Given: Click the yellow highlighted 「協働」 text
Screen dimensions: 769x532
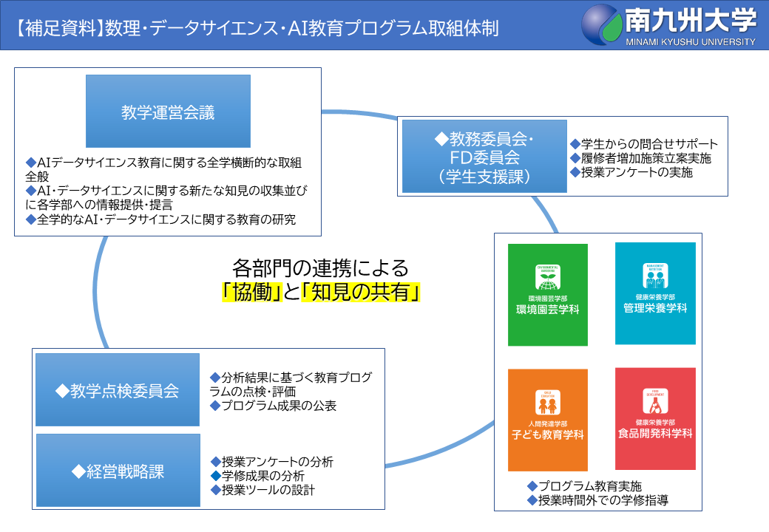Looking at the screenshot, I should 253,293.
